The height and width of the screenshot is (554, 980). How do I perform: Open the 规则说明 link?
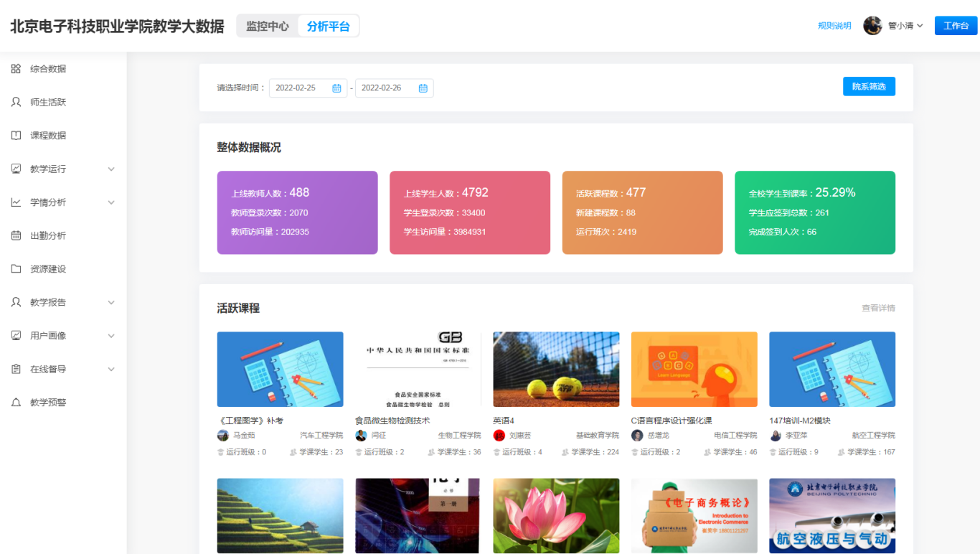click(x=834, y=26)
